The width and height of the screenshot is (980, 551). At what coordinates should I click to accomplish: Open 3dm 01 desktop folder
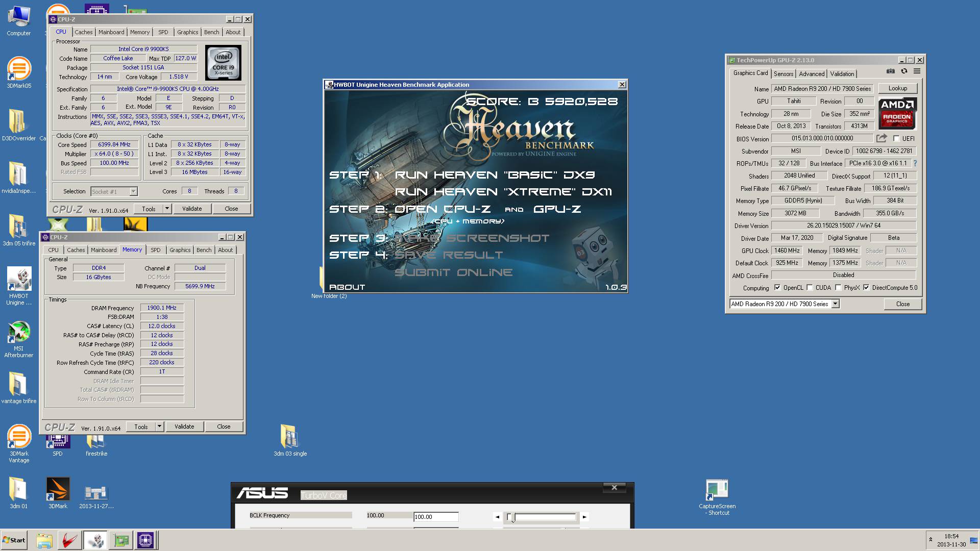coord(18,493)
